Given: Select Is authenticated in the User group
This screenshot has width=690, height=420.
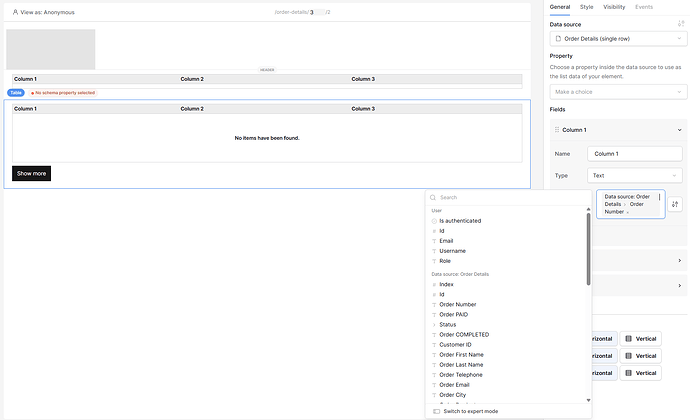Looking at the screenshot, I should (x=460, y=221).
